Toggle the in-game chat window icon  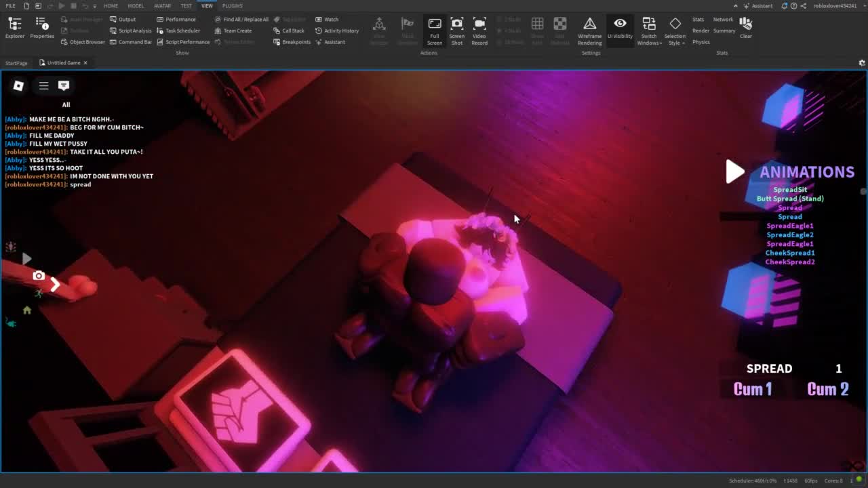point(64,85)
